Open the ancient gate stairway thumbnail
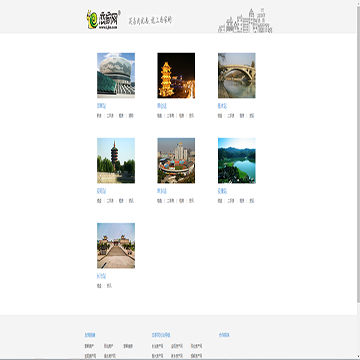360x360 pixels. tap(116, 246)
